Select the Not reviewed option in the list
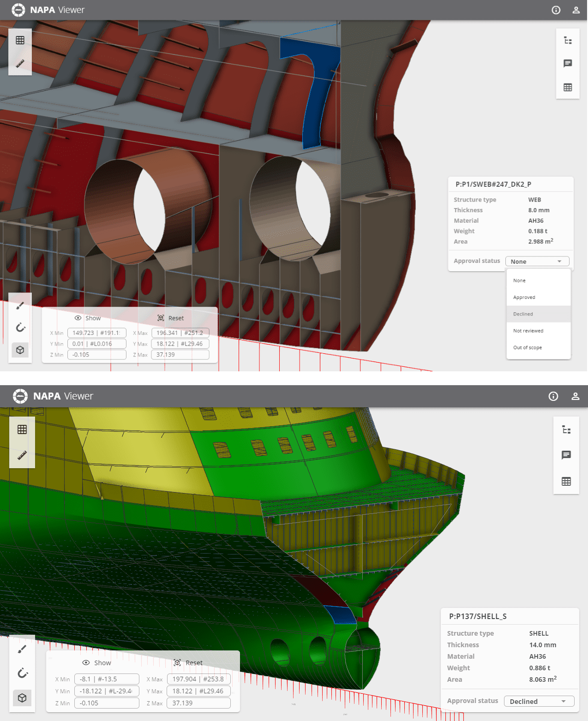This screenshot has width=588, height=721. point(528,331)
